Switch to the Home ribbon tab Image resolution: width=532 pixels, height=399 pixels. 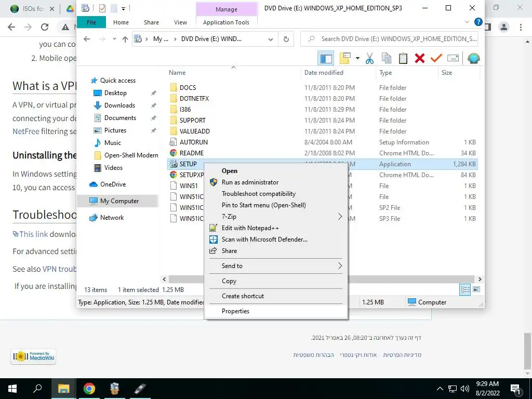pyautogui.click(x=121, y=22)
